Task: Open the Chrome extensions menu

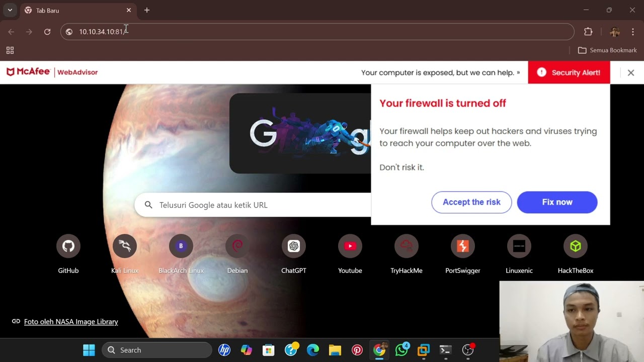Action: tap(588, 32)
